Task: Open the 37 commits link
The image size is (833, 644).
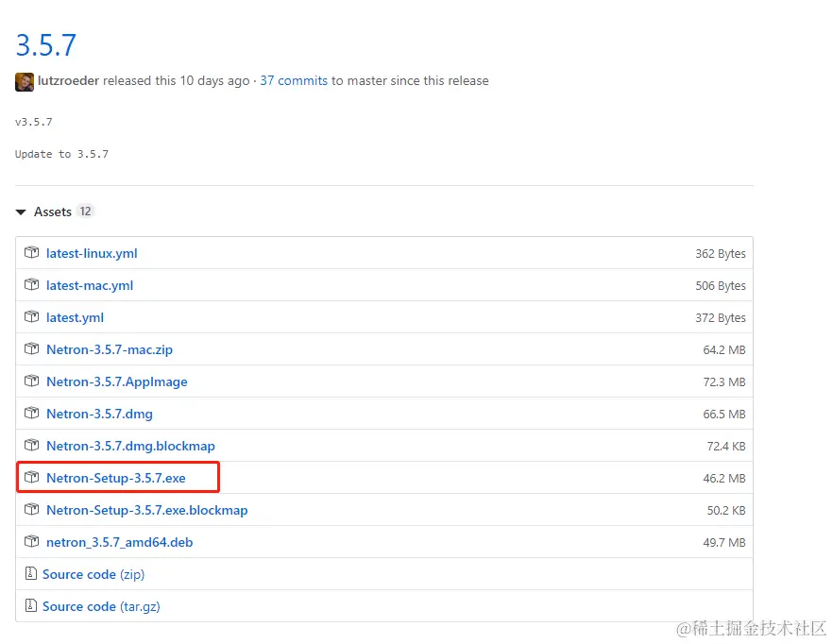Action: pos(294,81)
